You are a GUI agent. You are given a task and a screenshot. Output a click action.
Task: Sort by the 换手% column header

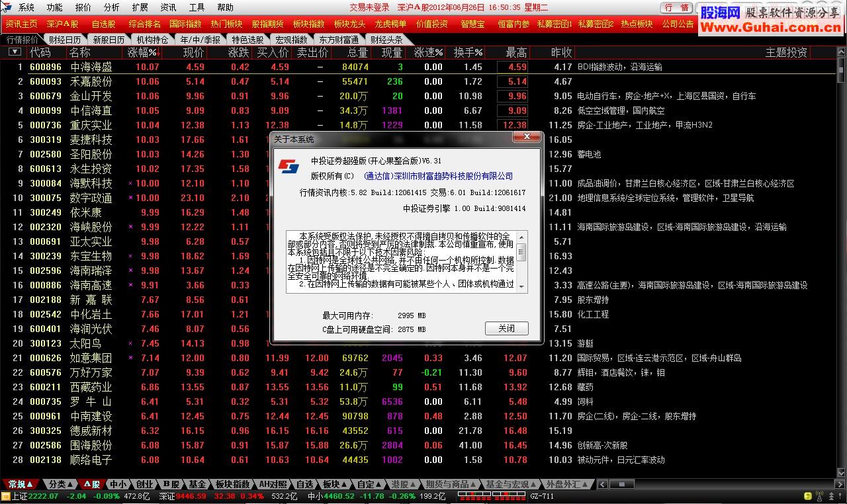[x=468, y=52]
